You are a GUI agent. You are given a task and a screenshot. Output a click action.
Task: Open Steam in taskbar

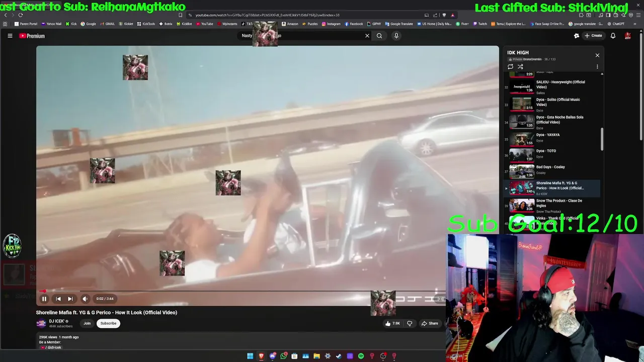[x=339, y=356]
